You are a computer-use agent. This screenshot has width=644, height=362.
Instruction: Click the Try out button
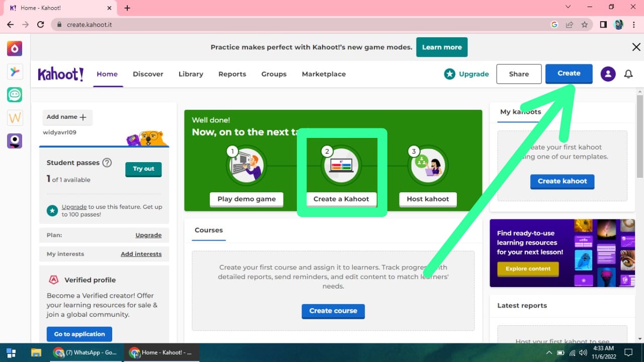point(143,169)
